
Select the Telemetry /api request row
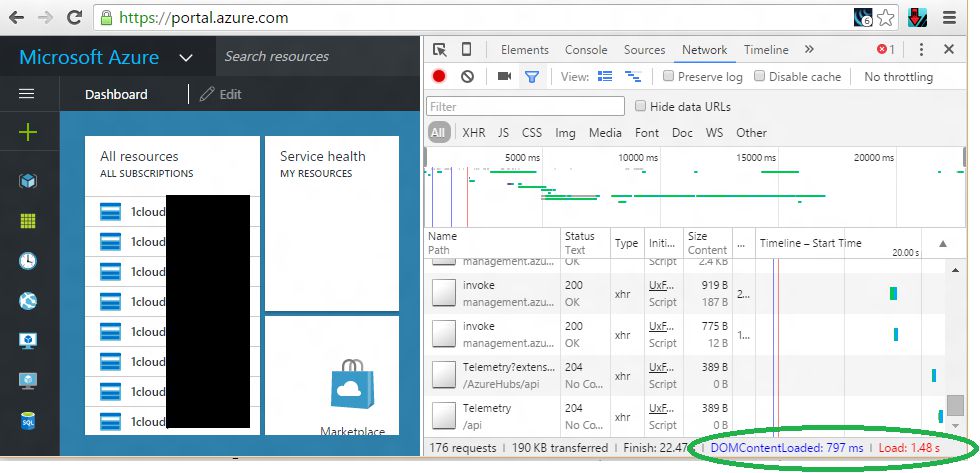pos(684,416)
